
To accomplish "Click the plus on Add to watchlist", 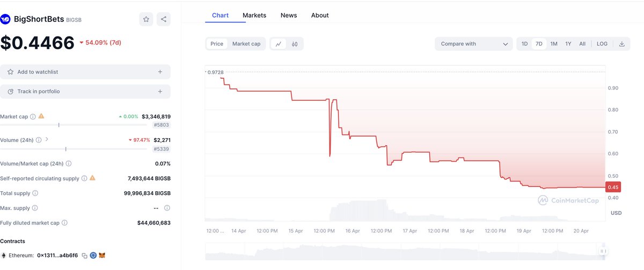I will pos(160,72).
